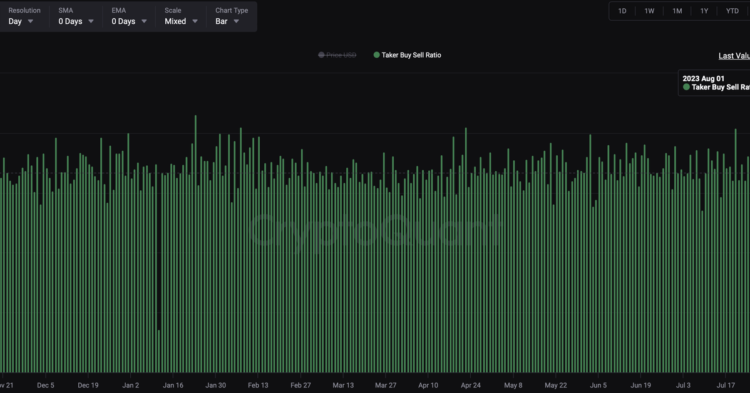
Task: Click the Jun 19 axis label
Action: click(x=640, y=385)
